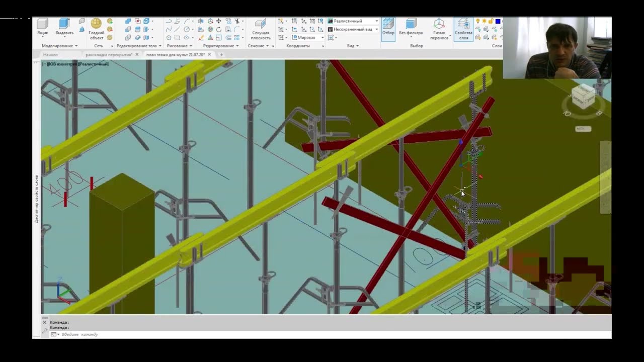Open the Гладкий объект mesh tool
This screenshot has width=644, height=362.
point(96,29)
